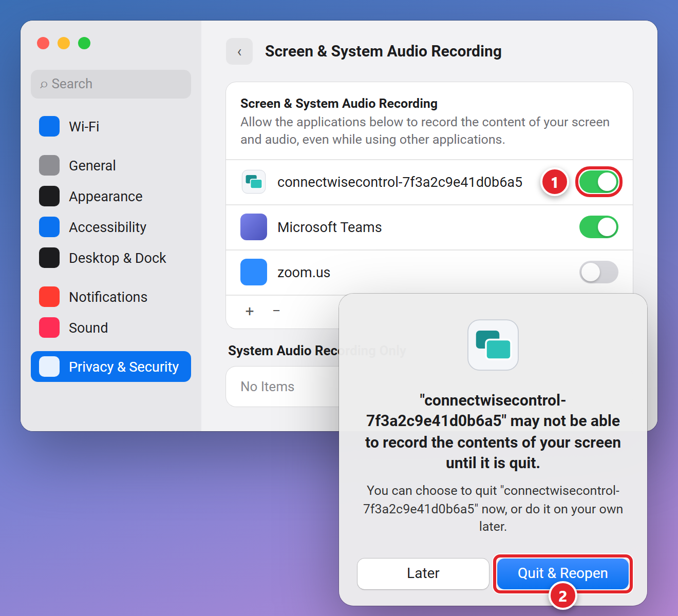Screen dimensions: 678x616
Task: Click the "No Items" text
Action: pyautogui.click(x=268, y=387)
